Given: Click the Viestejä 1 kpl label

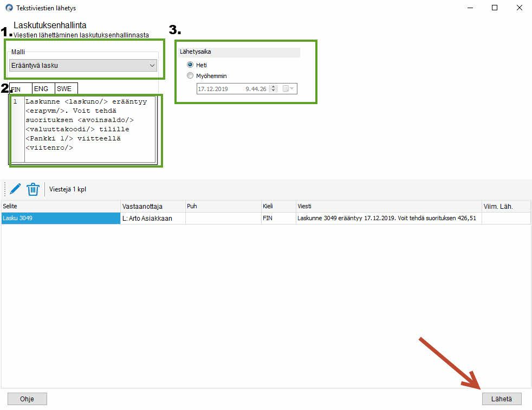Looking at the screenshot, I should (x=68, y=189).
